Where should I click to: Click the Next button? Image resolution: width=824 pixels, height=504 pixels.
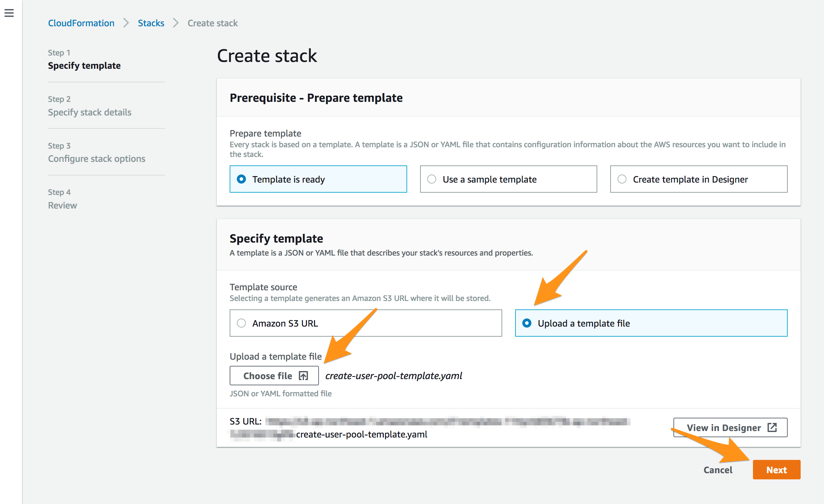coord(777,470)
